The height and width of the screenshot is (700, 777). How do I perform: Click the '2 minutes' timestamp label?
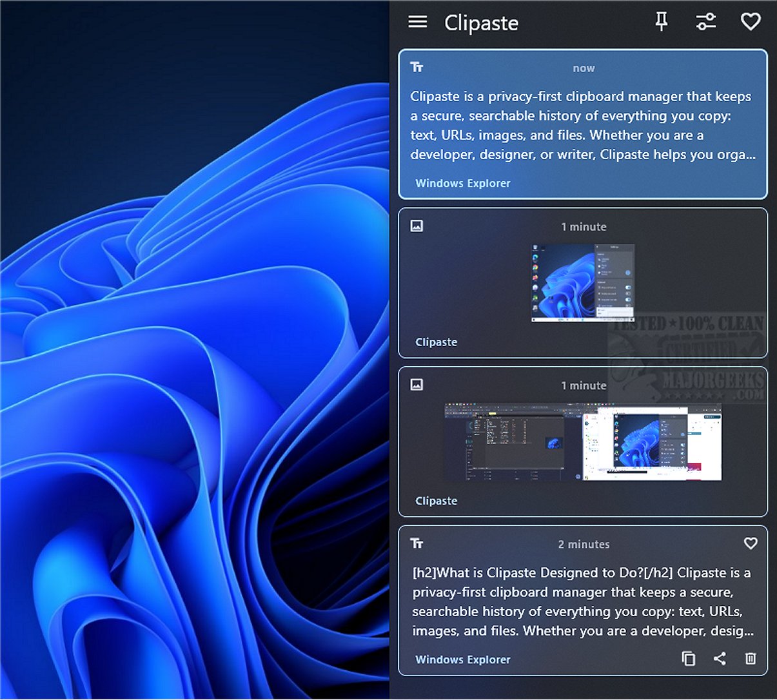point(584,544)
